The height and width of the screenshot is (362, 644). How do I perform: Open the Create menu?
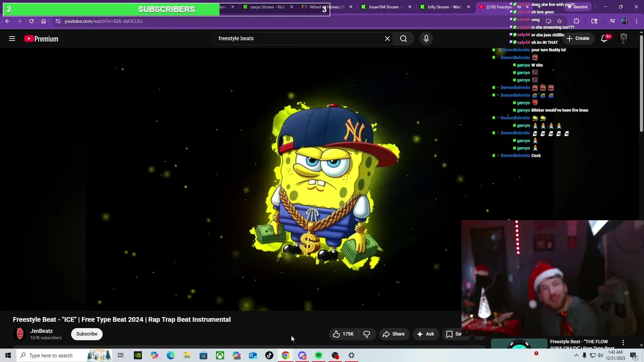pos(578,38)
